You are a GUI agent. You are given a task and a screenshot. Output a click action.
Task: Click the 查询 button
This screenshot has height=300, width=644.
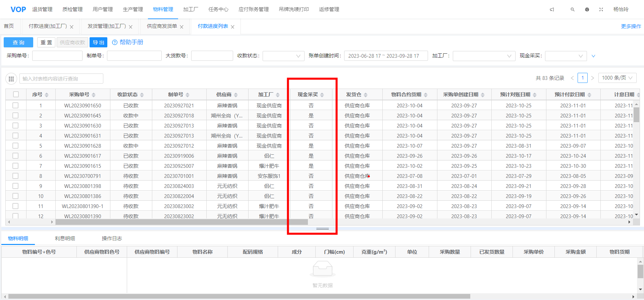(x=18, y=42)
